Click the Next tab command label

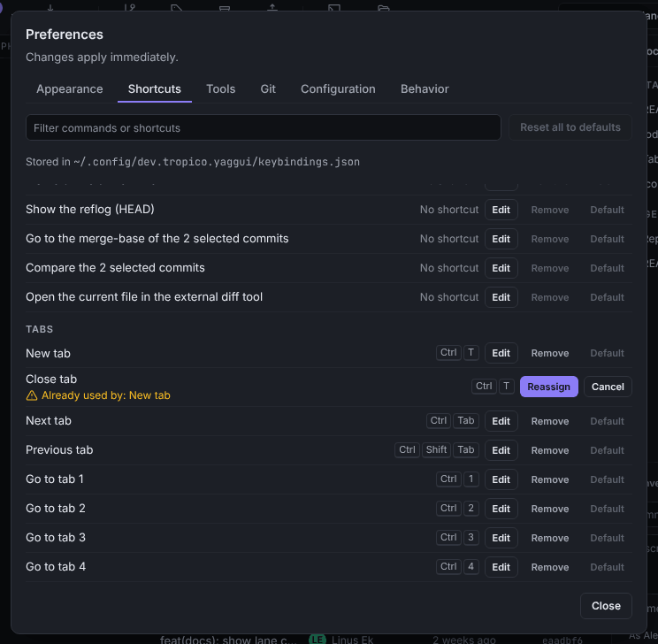tap(49, 421)
